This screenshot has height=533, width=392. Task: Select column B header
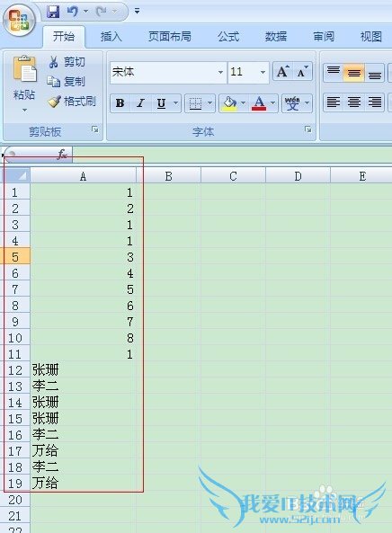pos(169,176)
